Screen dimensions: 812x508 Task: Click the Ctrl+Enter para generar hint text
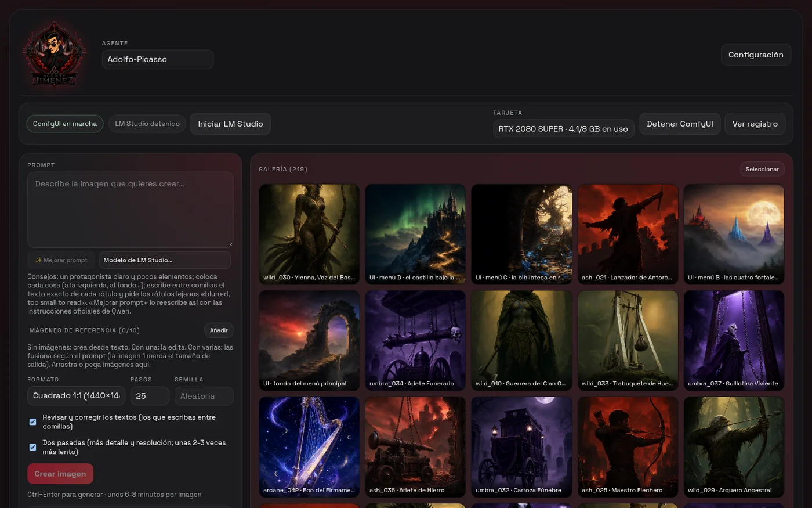[114, 495]
